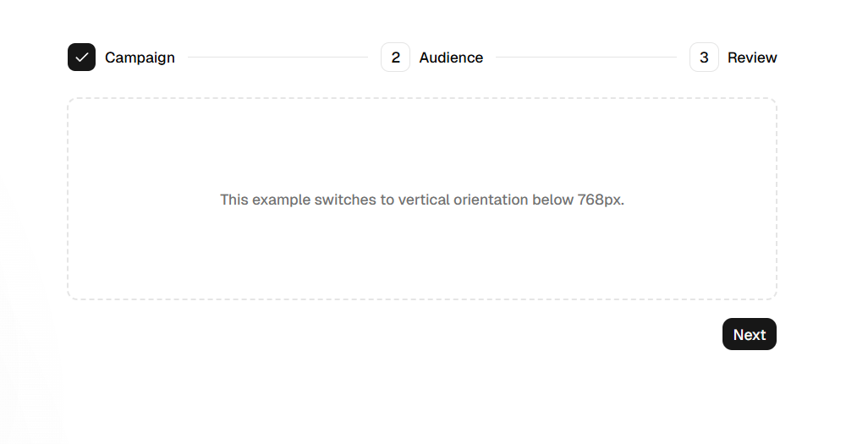868x444 pixels.
Task: Click the digit 2 beside Audience
Action: tap(395, 58)
